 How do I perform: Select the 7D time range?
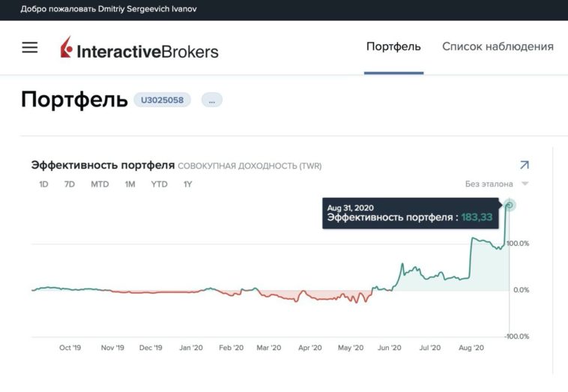[69, 184]
